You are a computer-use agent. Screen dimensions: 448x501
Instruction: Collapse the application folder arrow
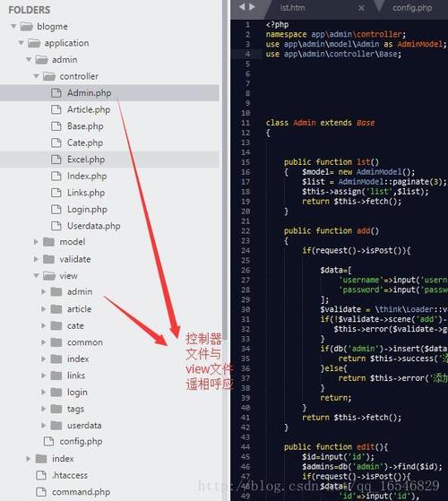click(22, 43)
